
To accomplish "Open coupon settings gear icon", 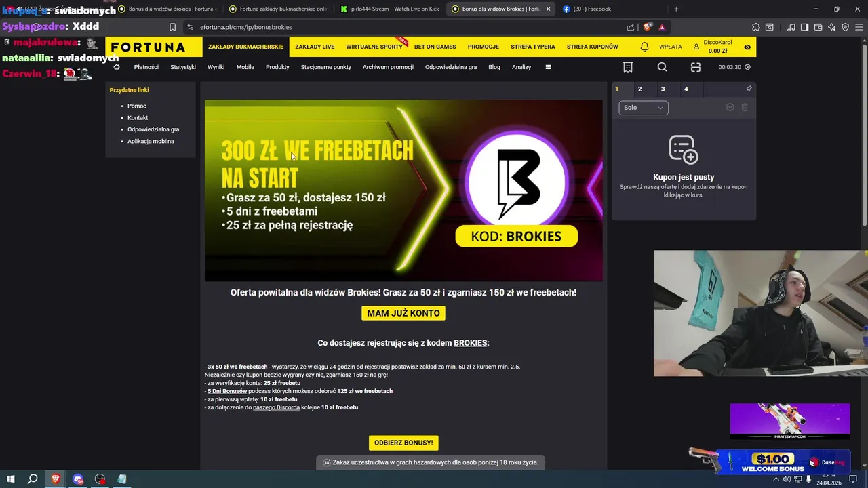I will tap(730, 107).
